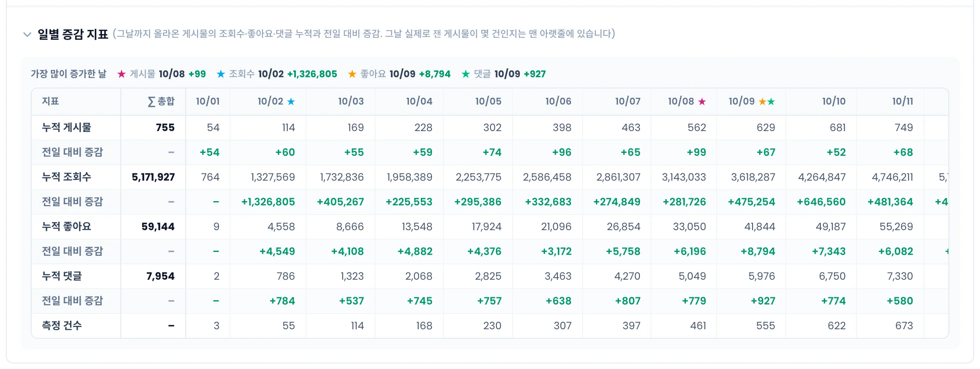Click the 4,264,847 cumulative views cell
This screenshot has height=369, width=980.
822,177
